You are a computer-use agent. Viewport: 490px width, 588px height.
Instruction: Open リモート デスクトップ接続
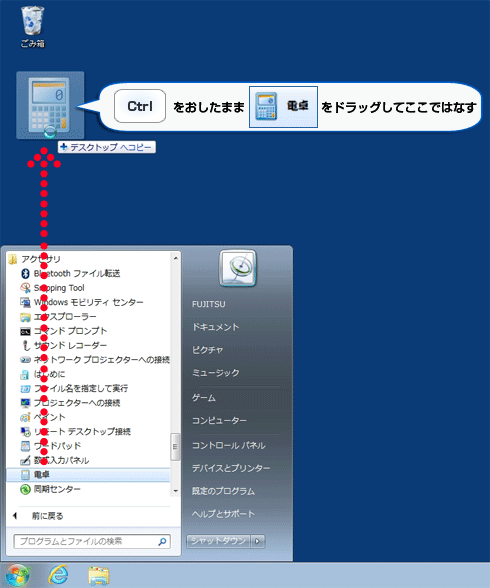coord(76,432)
